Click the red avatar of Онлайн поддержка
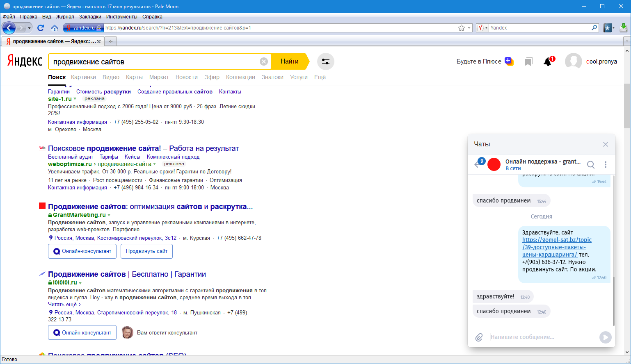Viewport: 631px width, 364px height. click(494, 164)
